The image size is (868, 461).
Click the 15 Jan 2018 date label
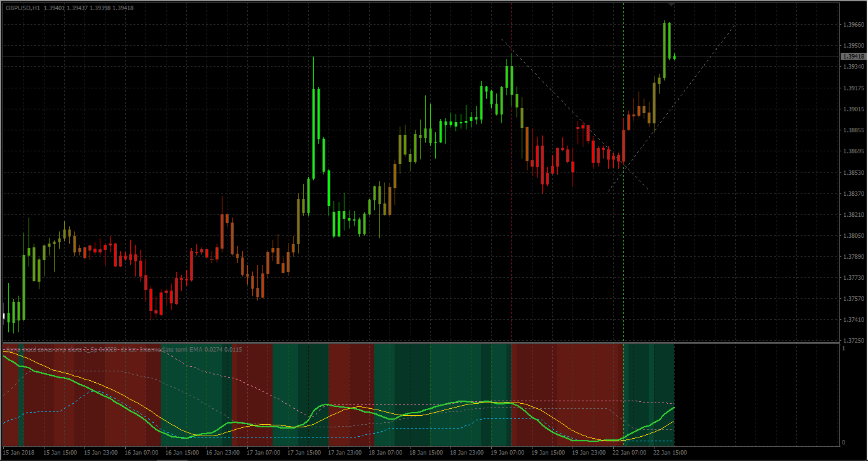click(x=20, y=453)
